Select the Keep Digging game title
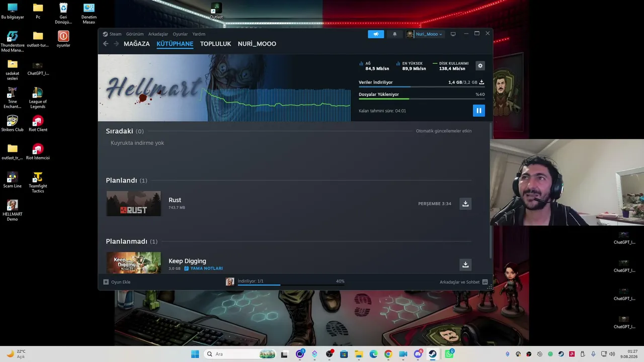Image resolution: width=644 pixels, height=362 pixels. pos(187,261)
